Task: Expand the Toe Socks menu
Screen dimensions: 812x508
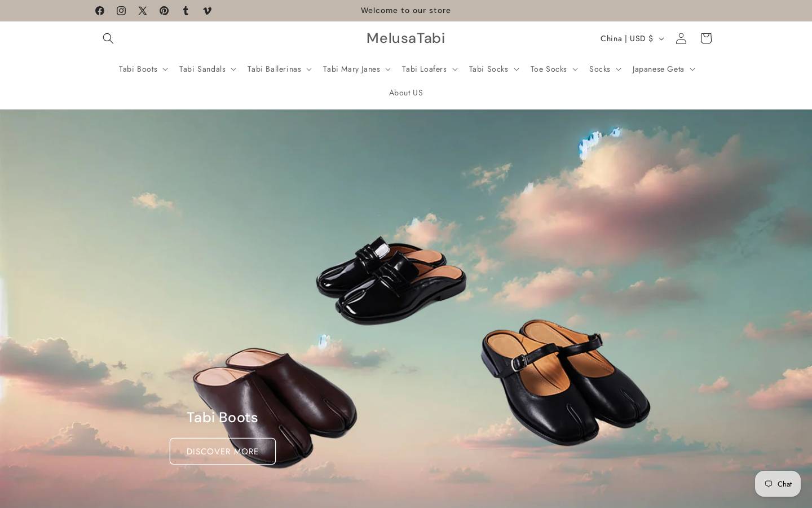Action: [554, 69]
